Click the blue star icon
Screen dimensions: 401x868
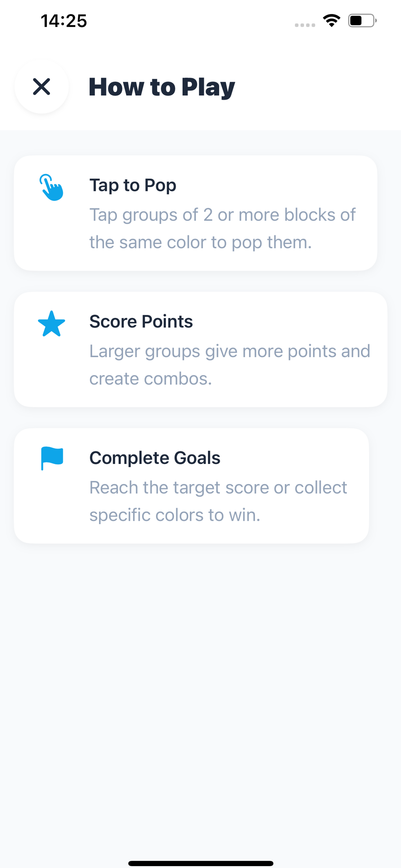(x=51, y=324)
